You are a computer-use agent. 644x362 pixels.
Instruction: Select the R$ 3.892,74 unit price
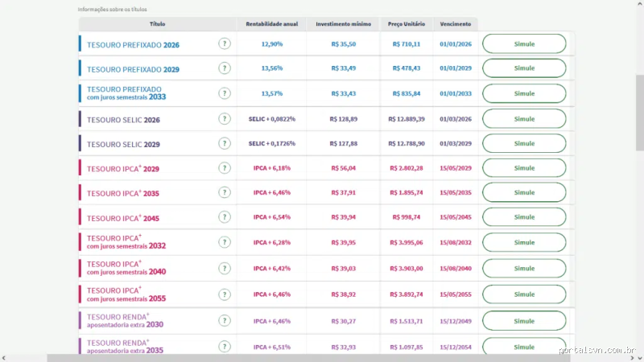407,294
